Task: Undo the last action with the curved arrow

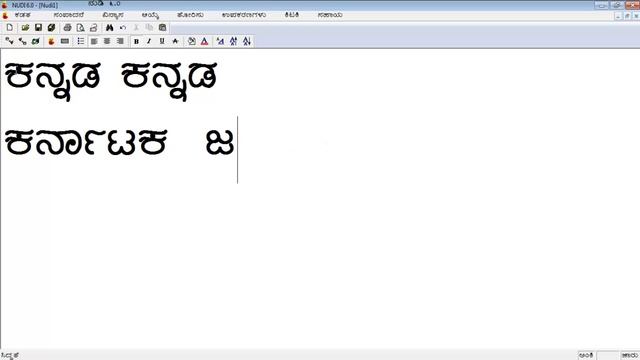Action: point(123,28)
